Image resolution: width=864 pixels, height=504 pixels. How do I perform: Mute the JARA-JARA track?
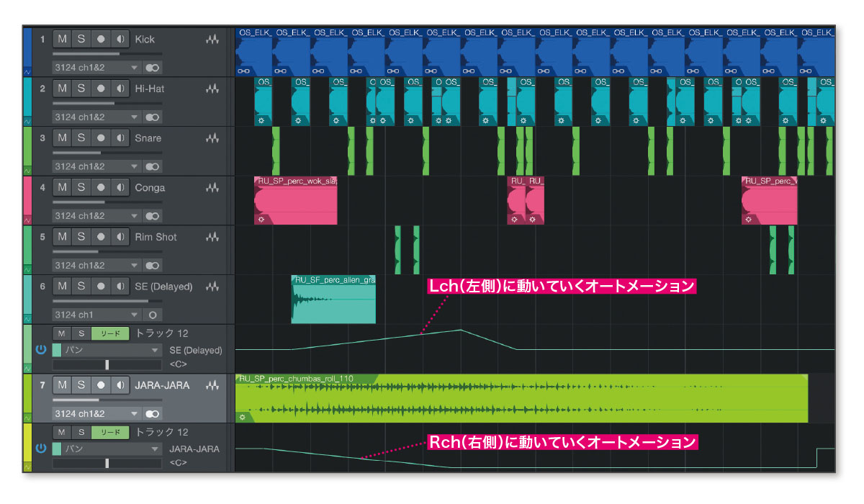pyautogui.click(x=62, y=385)
